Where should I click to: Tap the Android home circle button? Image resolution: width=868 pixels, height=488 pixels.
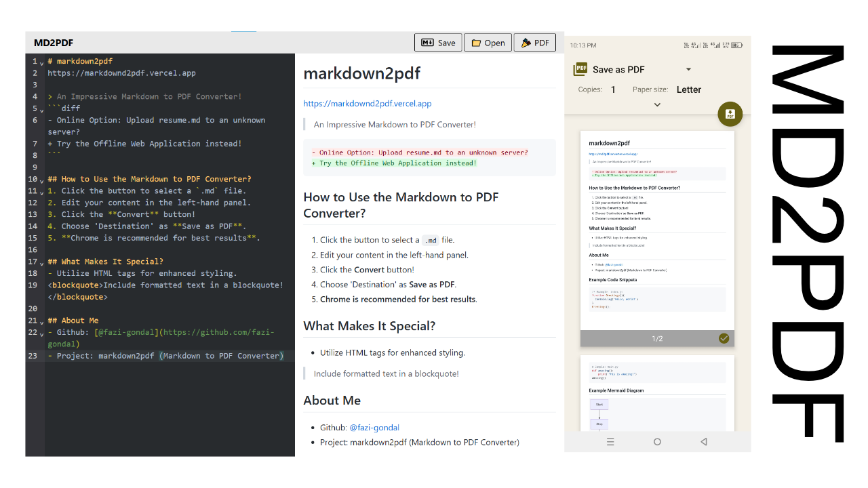click(657, 442)
